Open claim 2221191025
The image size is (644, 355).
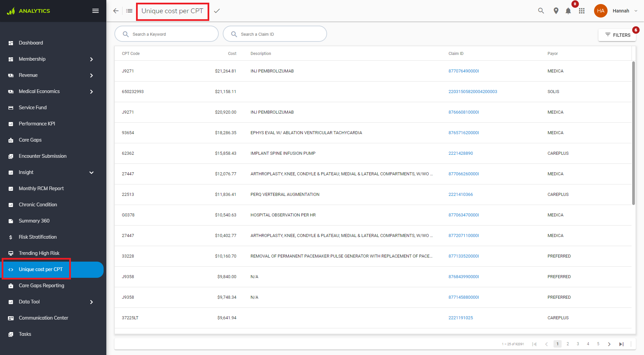460,318
